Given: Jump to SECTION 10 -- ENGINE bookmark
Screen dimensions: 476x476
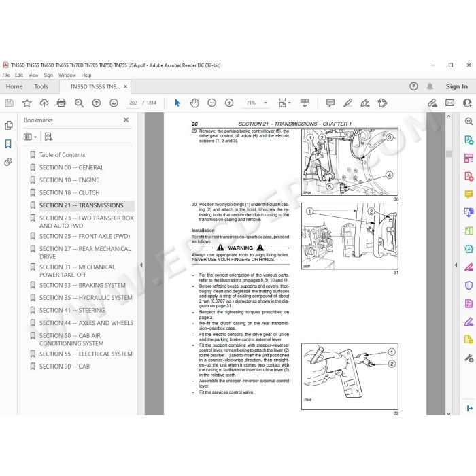Looking at the screenshot, I should (x=69, y=180).
